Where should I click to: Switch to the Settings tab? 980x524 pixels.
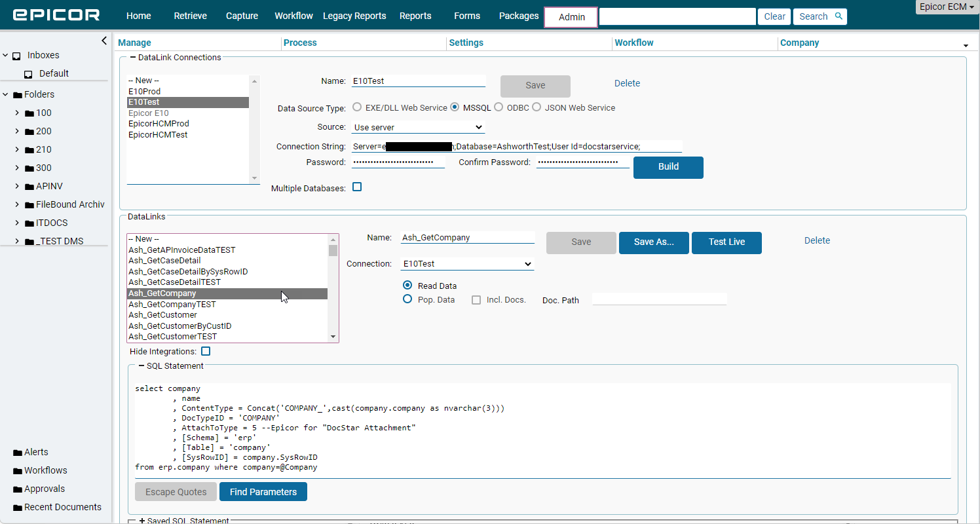[x=466, y=43]
